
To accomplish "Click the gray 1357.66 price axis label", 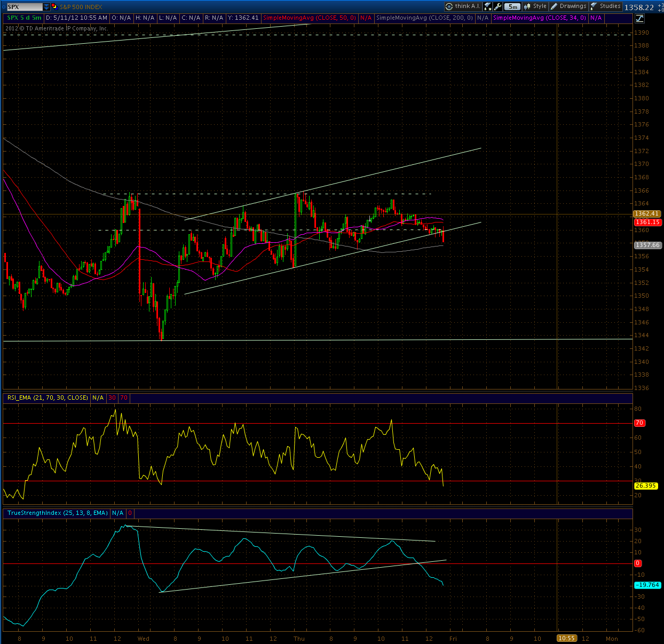I will click(647, 245).
